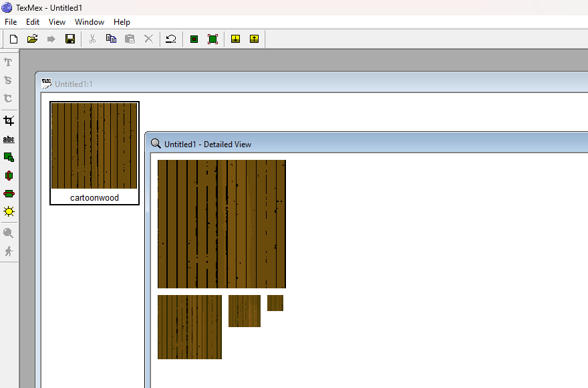Click the yellow down-arrow toolbar icon
The image size is (588, 388).
point(235,39)
